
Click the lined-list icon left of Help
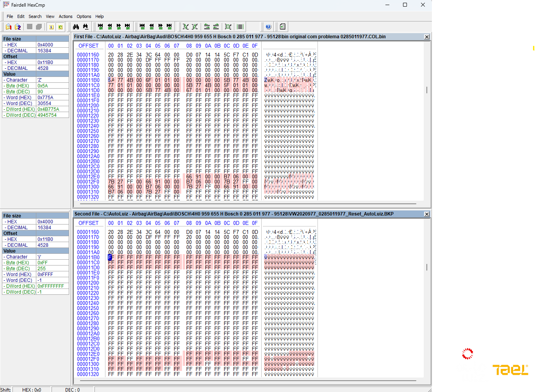(x=240, y=27)
